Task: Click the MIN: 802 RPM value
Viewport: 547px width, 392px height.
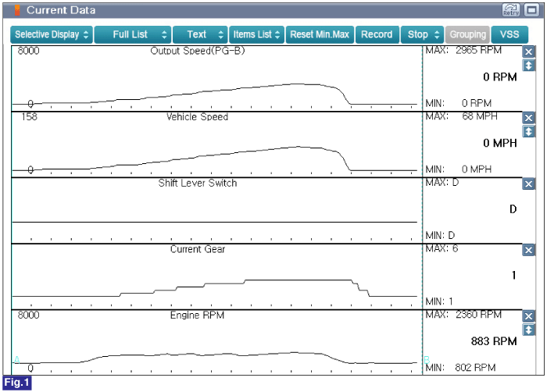Action: tap(460, 368)
